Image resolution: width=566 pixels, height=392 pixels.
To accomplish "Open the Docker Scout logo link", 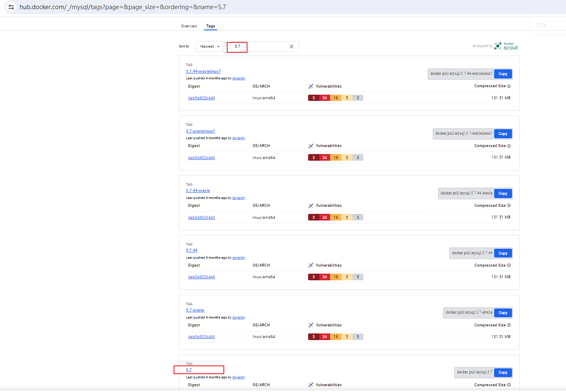I will point(506,46).
